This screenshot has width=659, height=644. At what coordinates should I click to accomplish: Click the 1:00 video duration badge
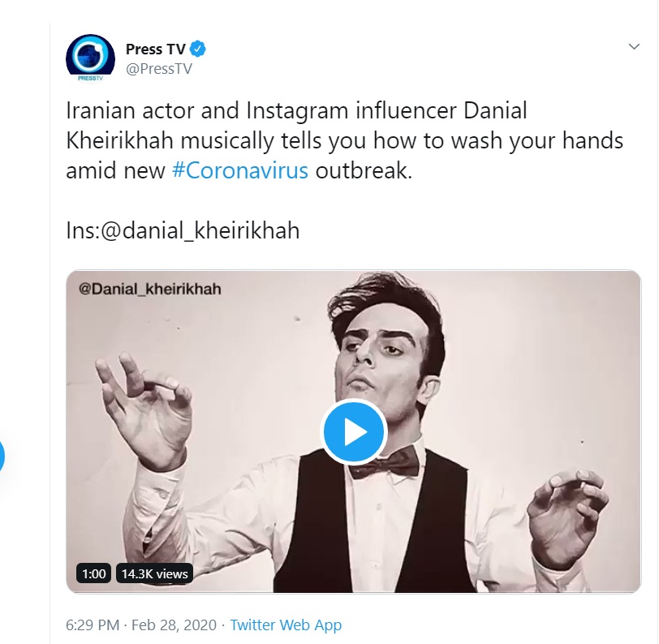[93, 575]
